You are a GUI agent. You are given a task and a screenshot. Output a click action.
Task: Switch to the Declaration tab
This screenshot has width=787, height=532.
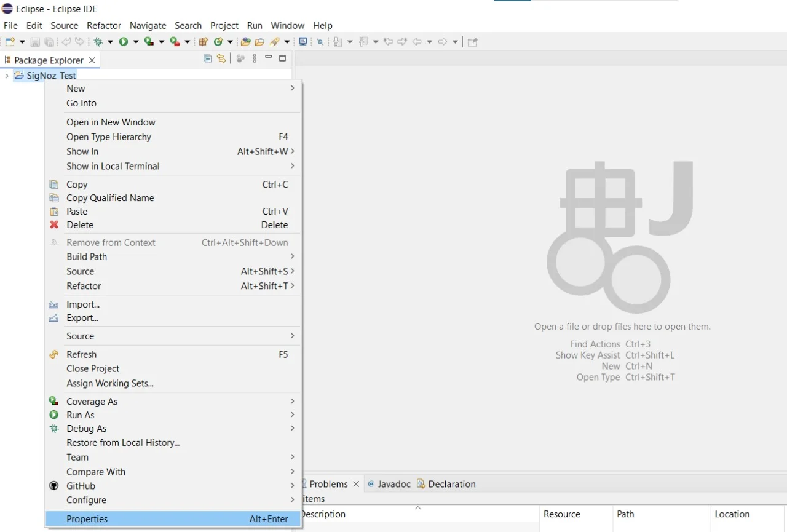point(446,484)
